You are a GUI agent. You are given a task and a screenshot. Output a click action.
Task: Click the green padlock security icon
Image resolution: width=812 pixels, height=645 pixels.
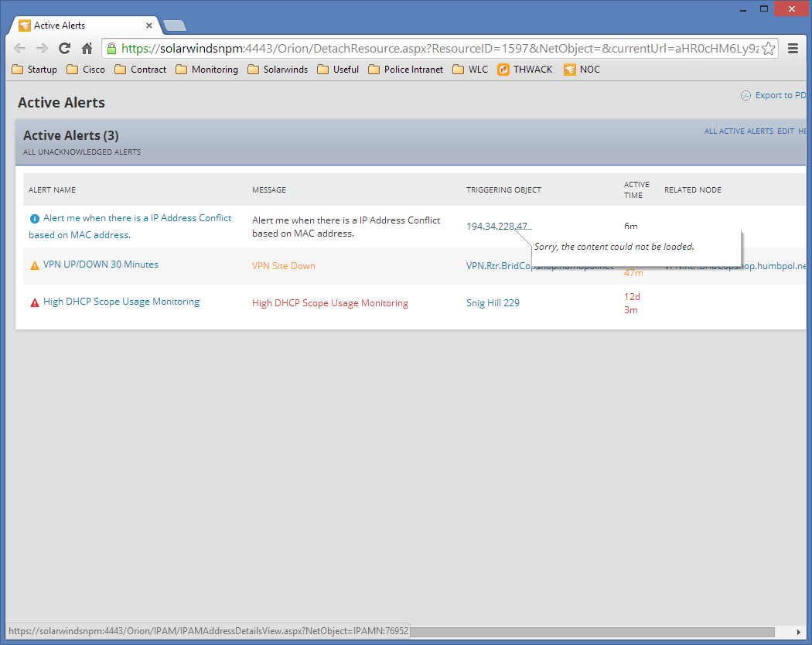pyautogui.click(x=111, y=48)
